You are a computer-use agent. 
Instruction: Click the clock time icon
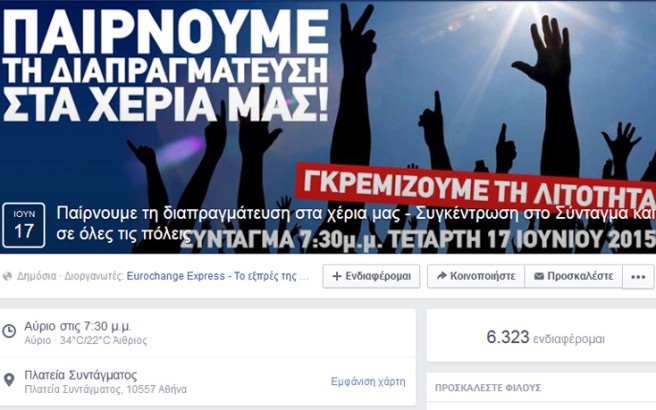click(9, 331)
